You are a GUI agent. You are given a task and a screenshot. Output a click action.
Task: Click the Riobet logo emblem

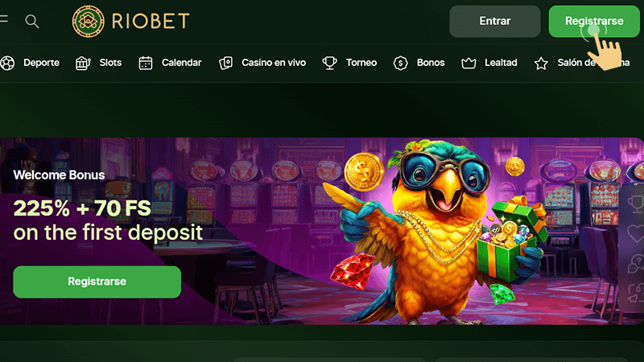coord(88,22)
